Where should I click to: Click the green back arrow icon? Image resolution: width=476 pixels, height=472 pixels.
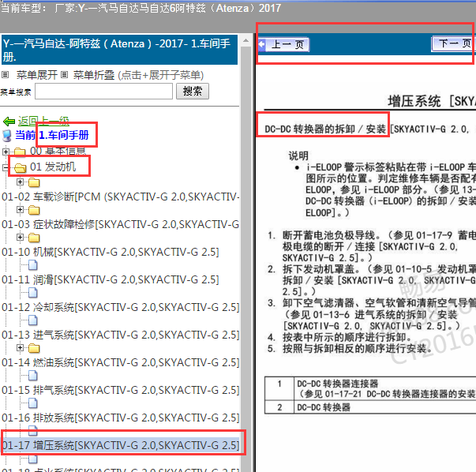9,122
